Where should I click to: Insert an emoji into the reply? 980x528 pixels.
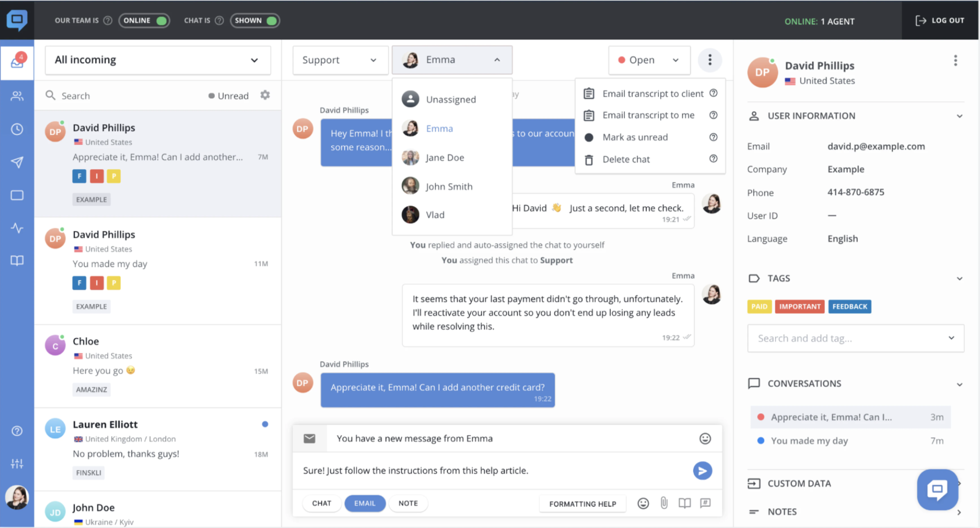[x=643, y=503]
